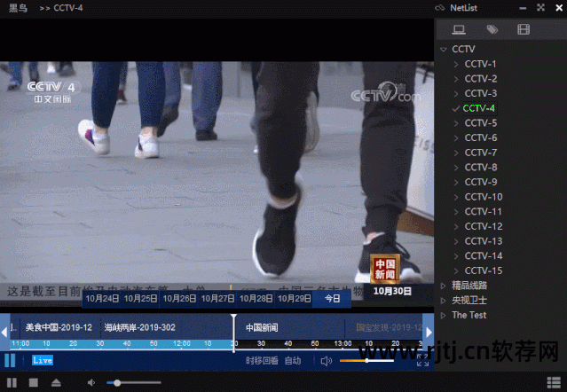
Task: Select program 国宝发现 in guide
Action: [x=389, y=327]
